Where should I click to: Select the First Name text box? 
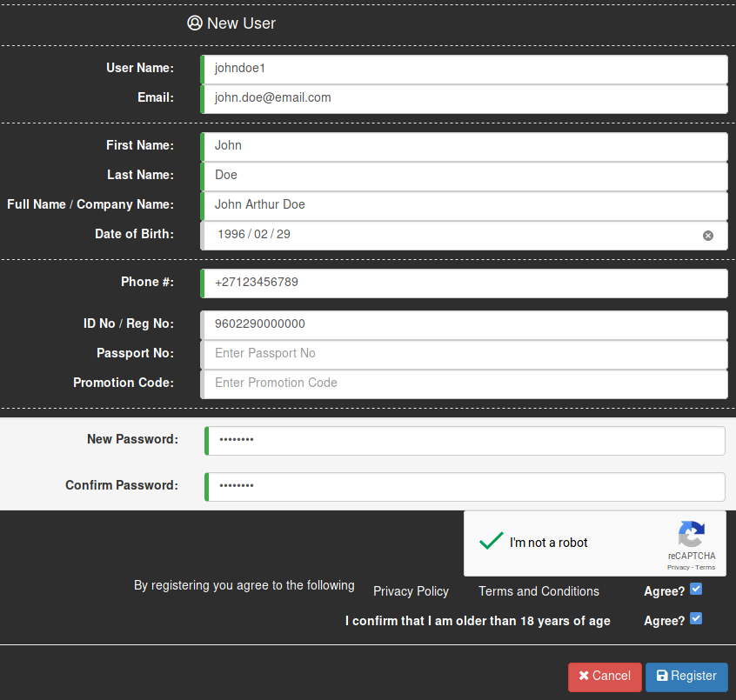464,146
